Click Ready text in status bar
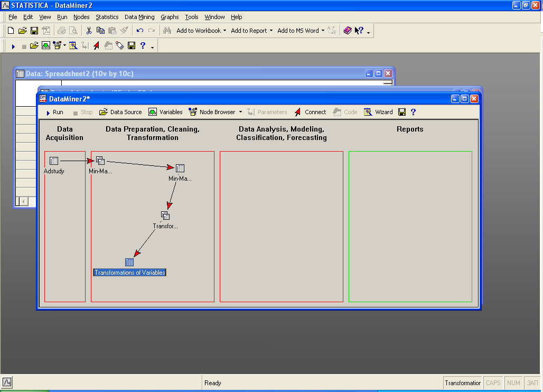This screenshot has width=543, height=392. click(213, 383)
